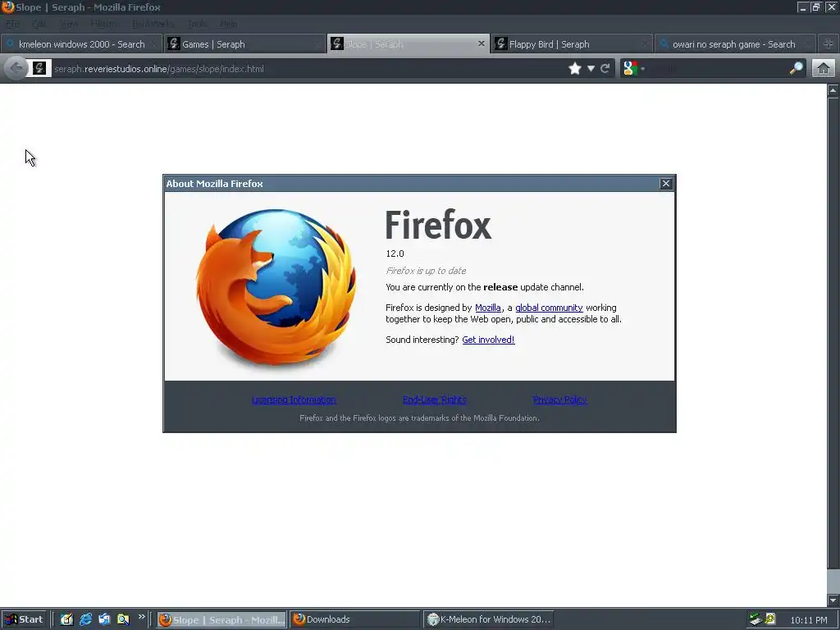Close the About Mozilla Firefox dialog
The width and height of the screenshot is (840, 630).
click(665, 183)
